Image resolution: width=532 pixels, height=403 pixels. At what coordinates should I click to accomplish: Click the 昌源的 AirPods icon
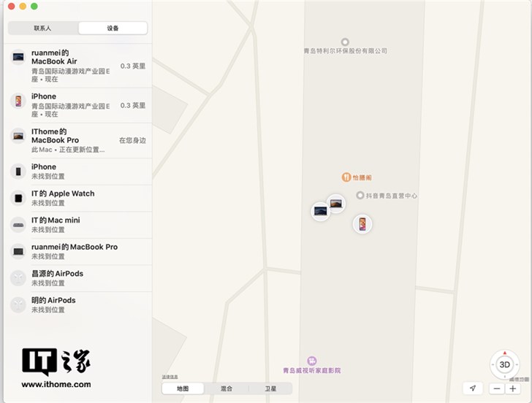tap(18, 278)
